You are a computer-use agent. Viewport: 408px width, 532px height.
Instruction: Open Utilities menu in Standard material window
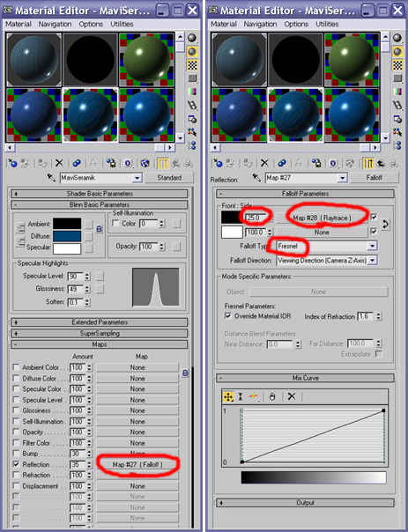(x=122, y=24)
